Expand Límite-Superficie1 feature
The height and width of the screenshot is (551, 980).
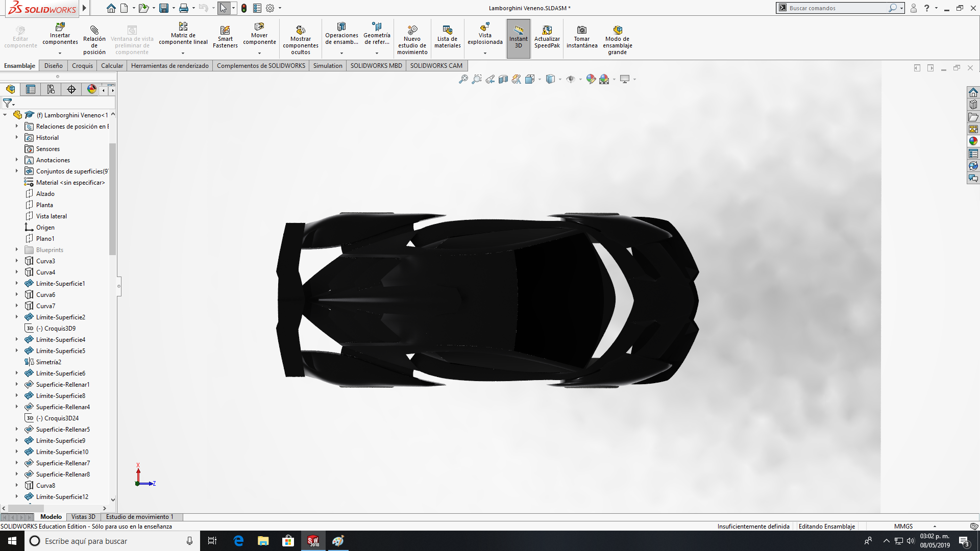coord(16,283)
